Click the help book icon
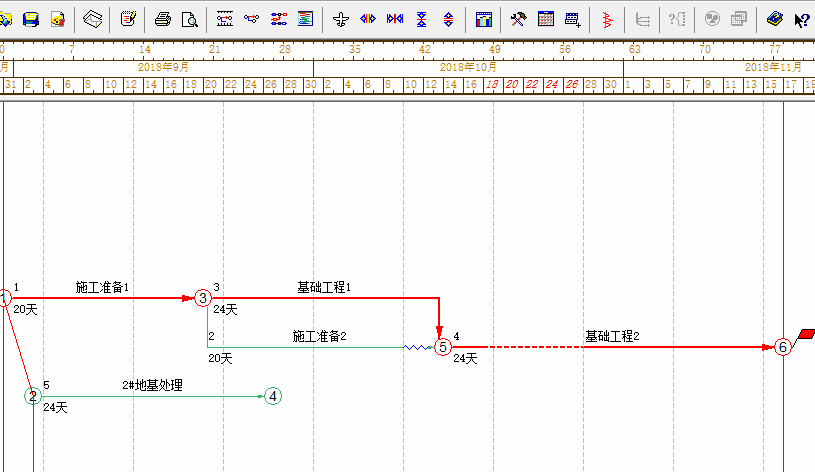Viewport: 815px width, 472px height. [x=774, y=19]
